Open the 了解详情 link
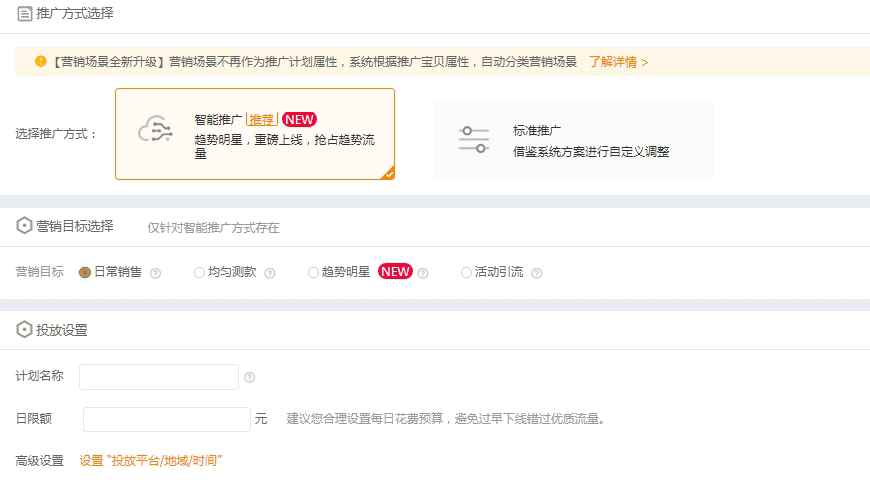Viewport: 870px width, 485px height. click(x=617, y=62)
